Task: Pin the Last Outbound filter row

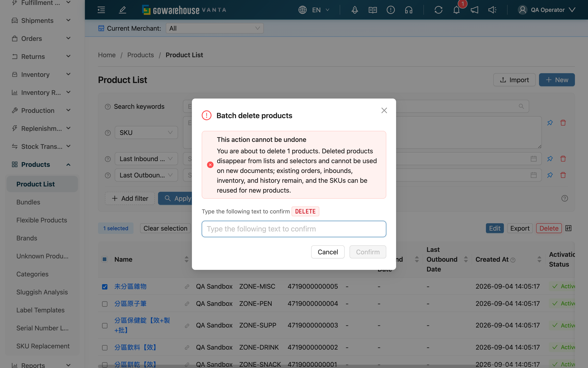Action: click(550, 175)
